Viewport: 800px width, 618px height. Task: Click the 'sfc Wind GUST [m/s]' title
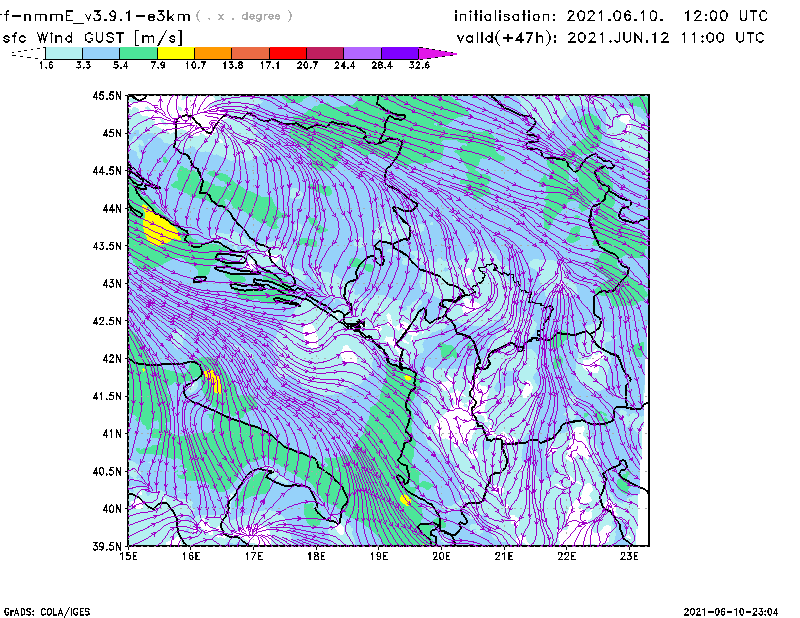tap(92, 38)
